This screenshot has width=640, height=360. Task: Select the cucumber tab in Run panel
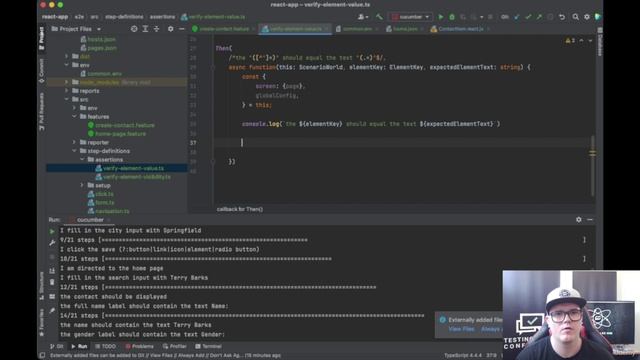(x=90, y=220)
